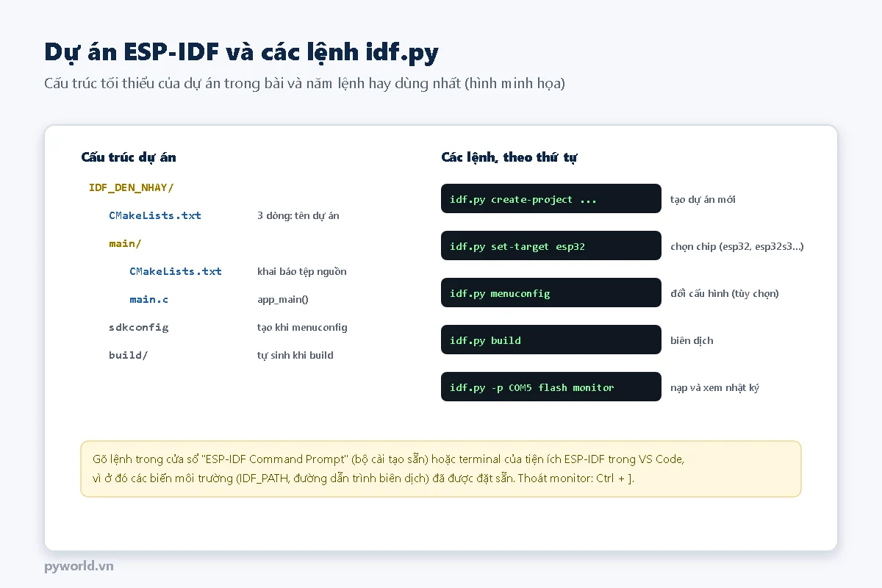Click the "Cấu trúc dự án" section title
882x588 pixels.
pyautogui.click(x=129, y=157)
